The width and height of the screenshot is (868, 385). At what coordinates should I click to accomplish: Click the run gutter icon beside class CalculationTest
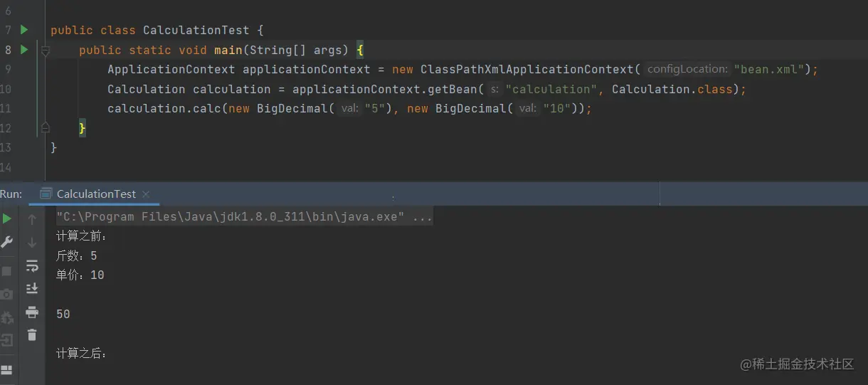pos(23,30)
